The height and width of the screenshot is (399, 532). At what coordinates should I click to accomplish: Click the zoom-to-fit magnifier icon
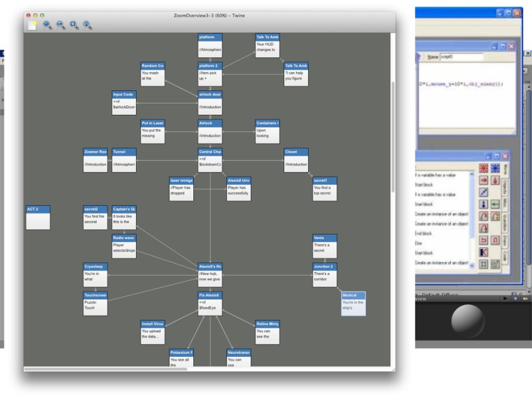[47, 25]
